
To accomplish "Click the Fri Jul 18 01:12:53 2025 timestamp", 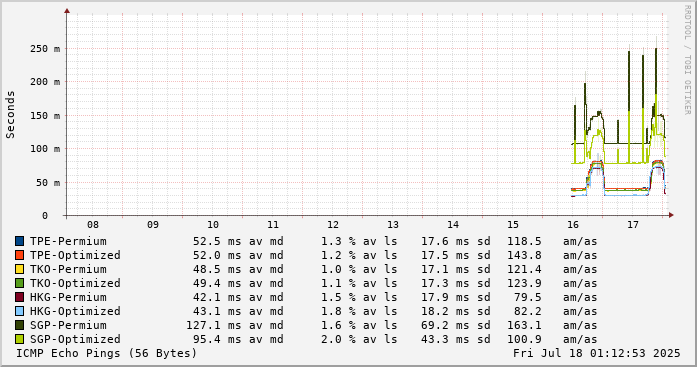I will click(x=597, y=353).
